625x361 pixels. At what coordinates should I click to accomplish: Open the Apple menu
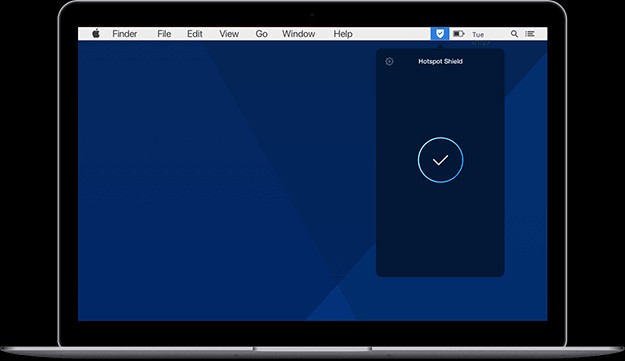pos(96,34)
